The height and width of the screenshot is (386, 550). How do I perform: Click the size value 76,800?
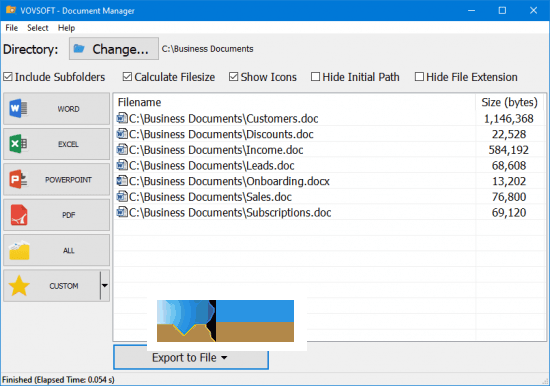coord(509,197)
